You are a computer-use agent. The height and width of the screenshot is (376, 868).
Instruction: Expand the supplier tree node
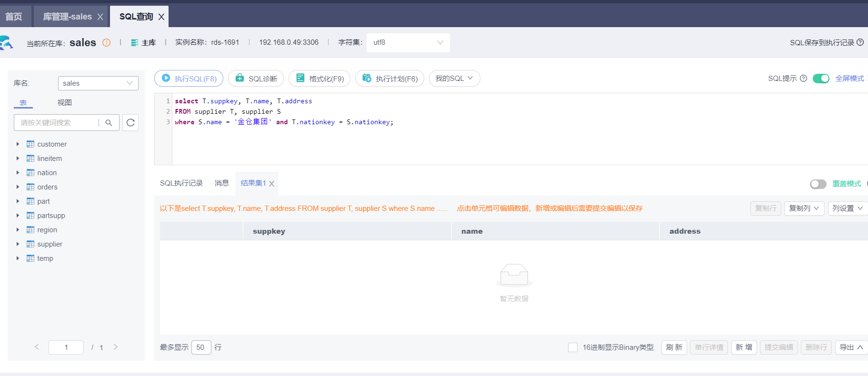tap(18, 244)
